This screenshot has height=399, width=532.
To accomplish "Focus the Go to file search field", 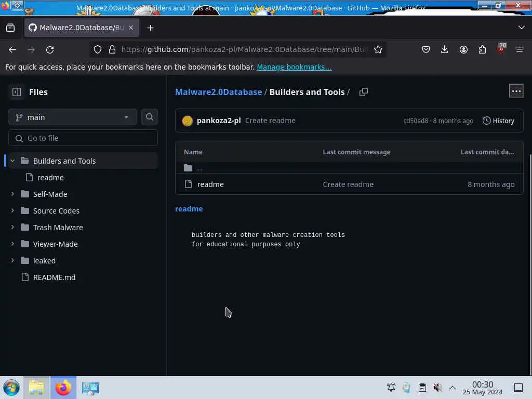I will (x=83, y=138).
